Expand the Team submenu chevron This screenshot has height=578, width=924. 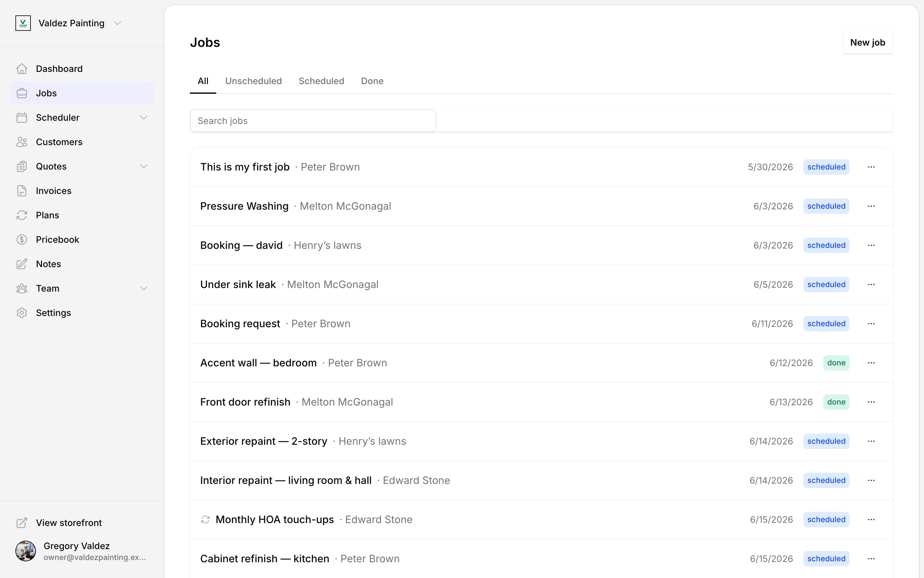coord(143,289)
